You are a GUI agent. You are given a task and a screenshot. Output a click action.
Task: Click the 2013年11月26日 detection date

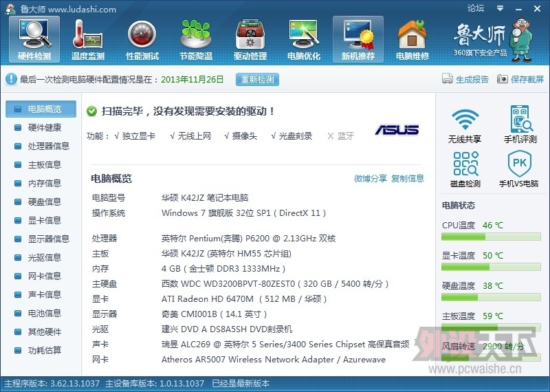click(192, 79)
